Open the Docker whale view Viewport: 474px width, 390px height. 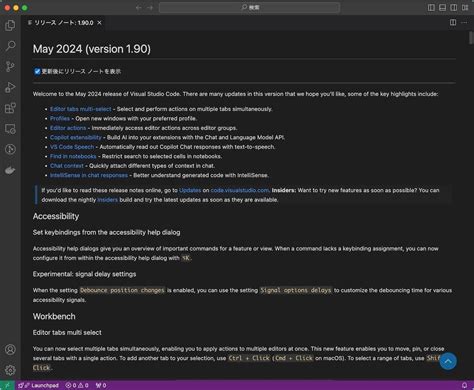10,170
